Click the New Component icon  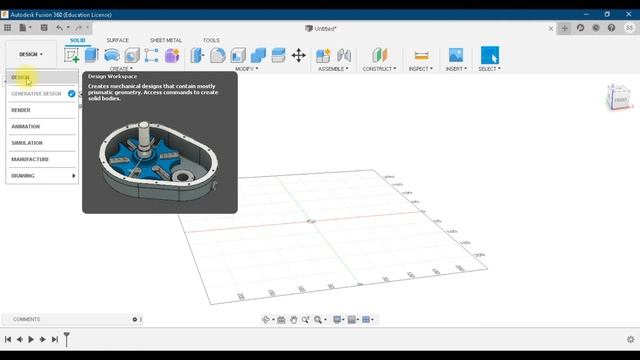(323, 55)
